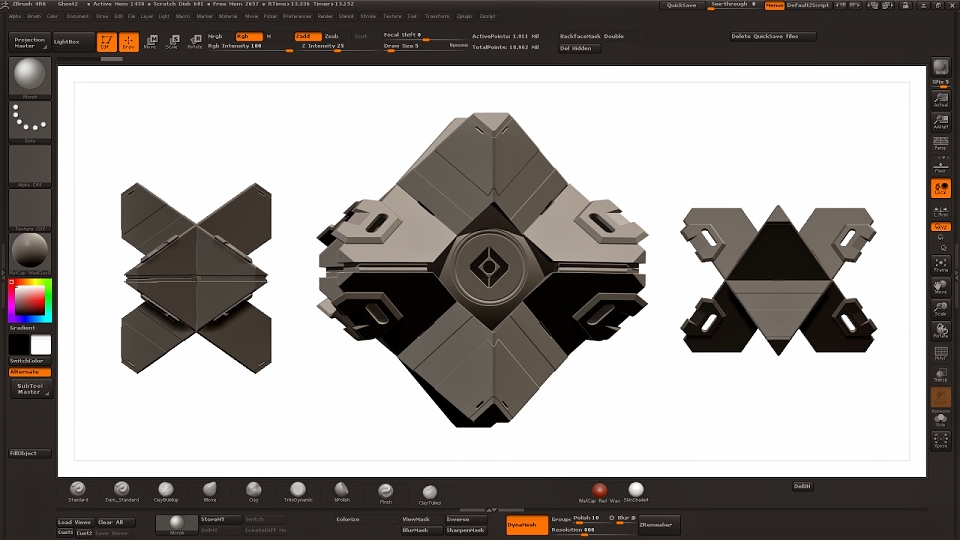Select the Pinch brush
This screenshot has width=960, height=540.
click(385, 492)
